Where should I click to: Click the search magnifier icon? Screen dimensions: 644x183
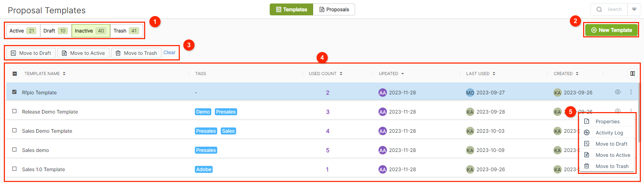pyautogui.click(x=599, y=9)
